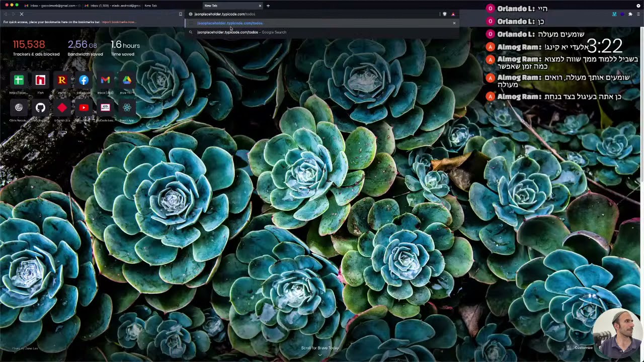This screenshot has width=644, height=362.
Task: Switch to the gocodeweb Gmail Inbox tab
Action: point(52,6)
